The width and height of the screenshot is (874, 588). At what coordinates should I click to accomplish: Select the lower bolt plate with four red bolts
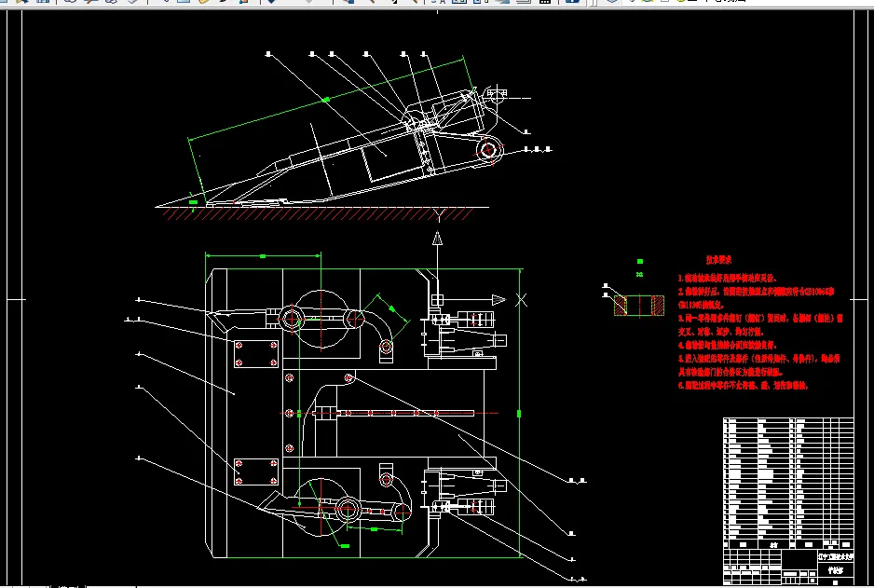coord(256,472)
